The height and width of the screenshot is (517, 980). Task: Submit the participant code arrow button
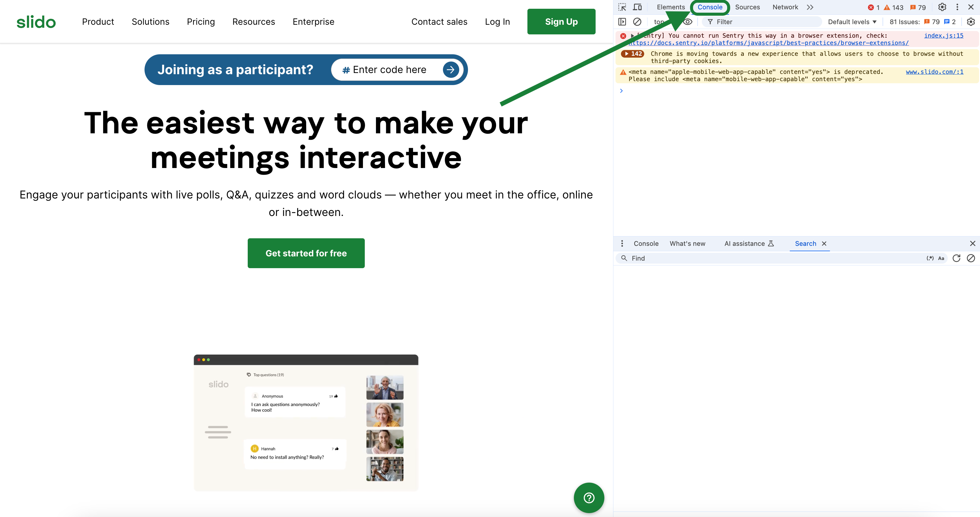(x=451, y=70)
